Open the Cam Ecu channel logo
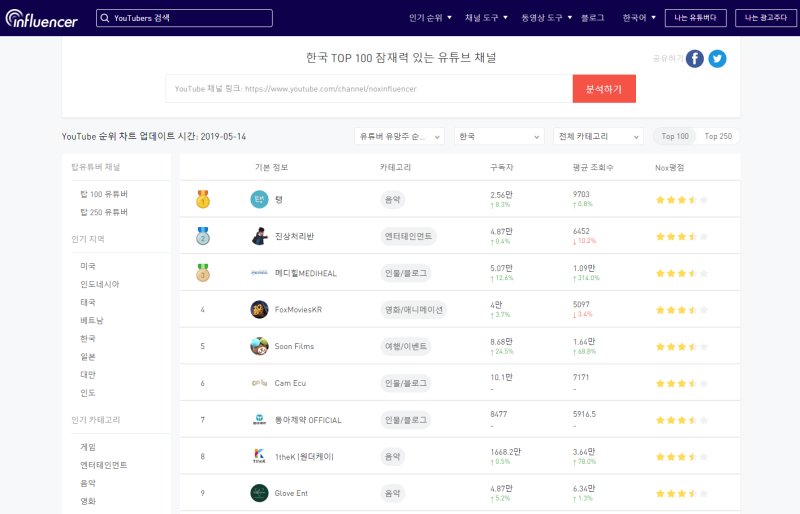 point(259,383)
